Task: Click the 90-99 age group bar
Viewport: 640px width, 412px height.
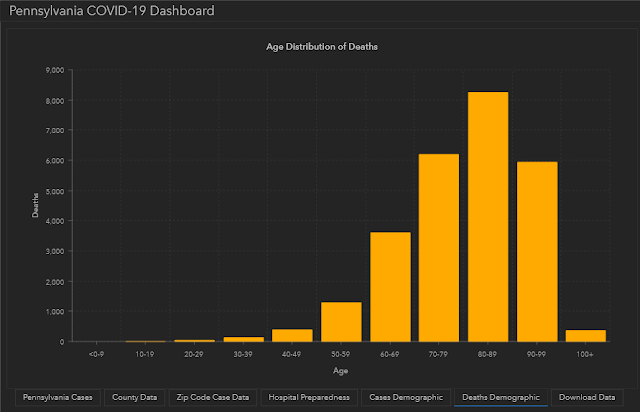Action: 537,252
